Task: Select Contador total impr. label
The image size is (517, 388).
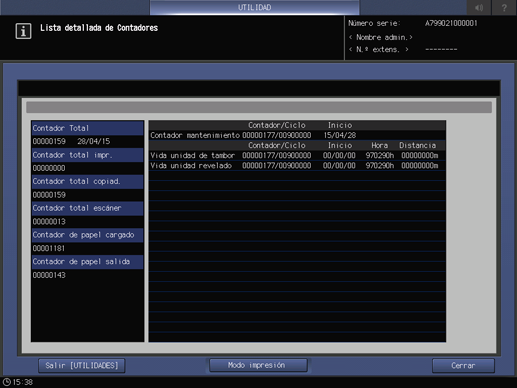Action: [x=87, y=155]
